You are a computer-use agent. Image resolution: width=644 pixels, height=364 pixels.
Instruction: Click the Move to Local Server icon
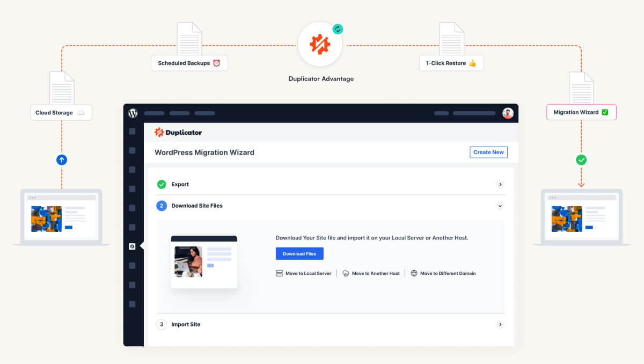(x=279, y=273)
